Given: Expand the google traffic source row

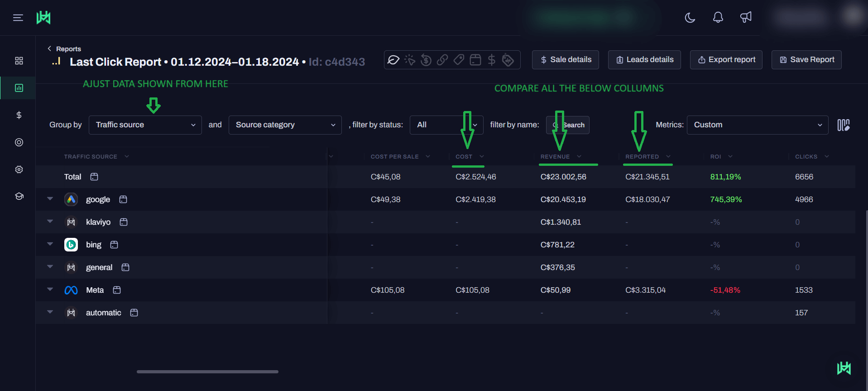Looking at the screenshot, I should click(x=50, y=199).
